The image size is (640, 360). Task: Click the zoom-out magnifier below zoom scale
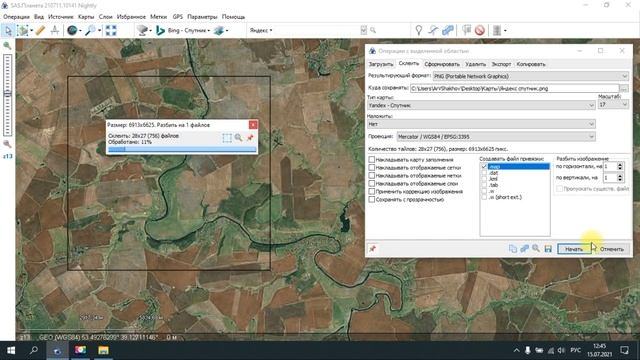coord(7,144)
